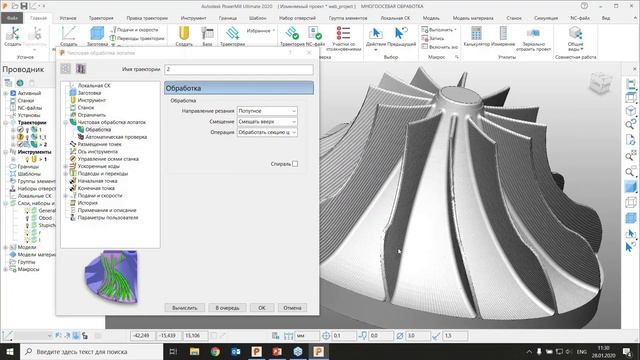Toggle the Спираль checkbox
This screenshot has width=640, height=360.
coord(295,164)
